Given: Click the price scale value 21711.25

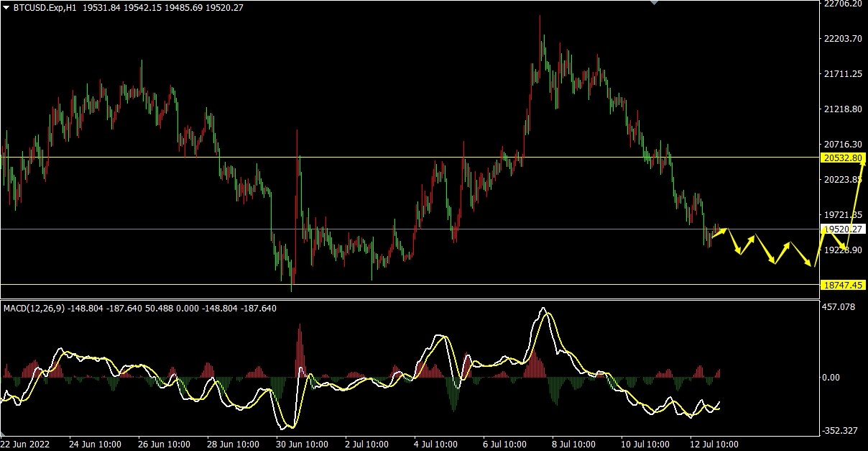Looking at the screenshot, I should click(x=844, y=74).
